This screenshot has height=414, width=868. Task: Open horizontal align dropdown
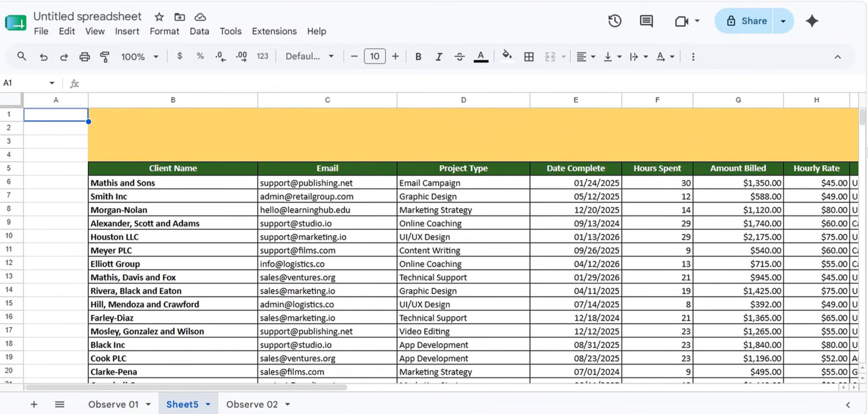(585, 57)
